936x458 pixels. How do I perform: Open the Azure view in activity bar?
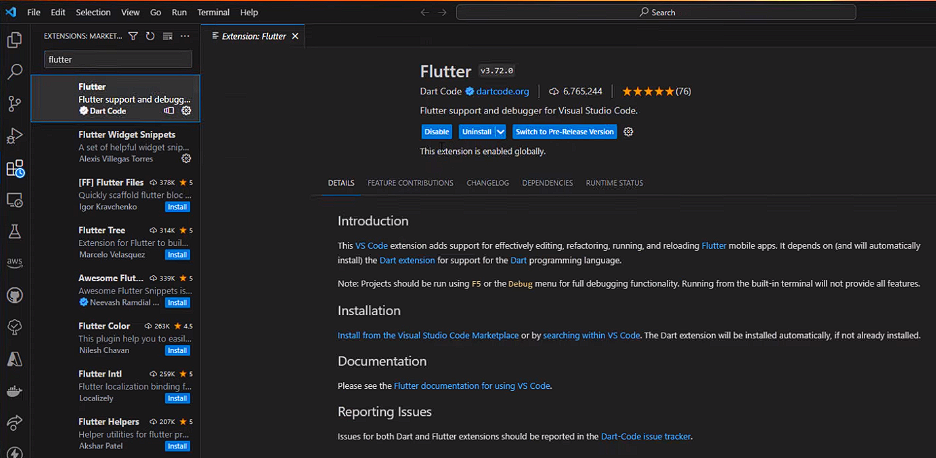tap(14, 359)
